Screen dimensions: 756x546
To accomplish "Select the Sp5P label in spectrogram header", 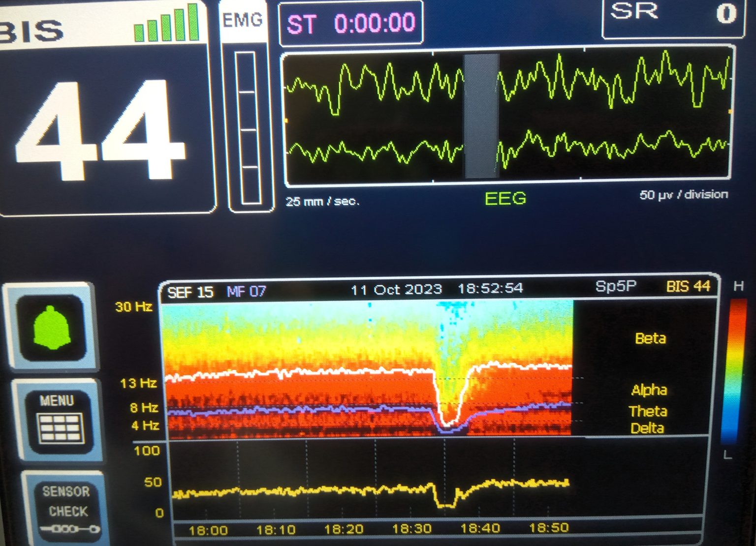I will click(615, 286).
